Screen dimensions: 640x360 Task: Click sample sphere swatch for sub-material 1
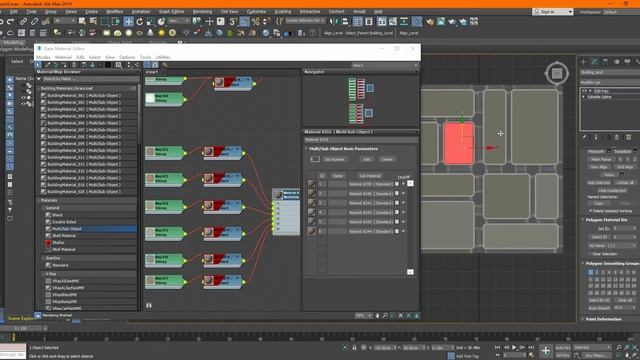pyautogui.click(x=311, y=184)
